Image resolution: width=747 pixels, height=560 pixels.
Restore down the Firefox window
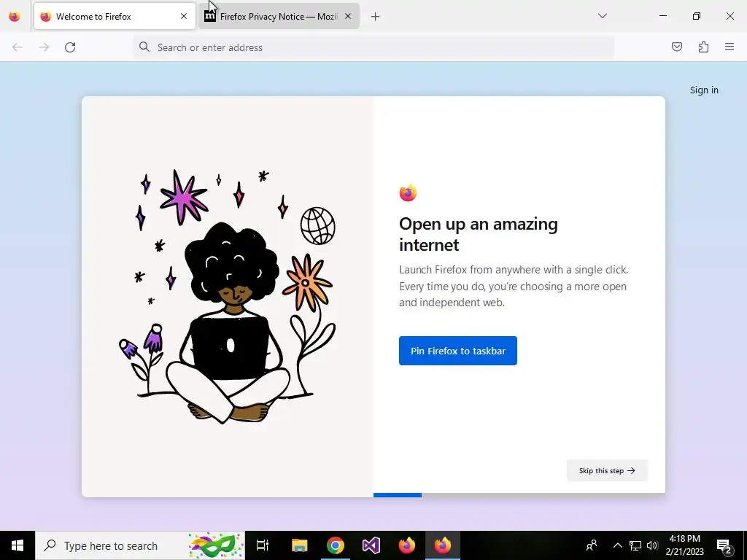(x=697, y=16)
